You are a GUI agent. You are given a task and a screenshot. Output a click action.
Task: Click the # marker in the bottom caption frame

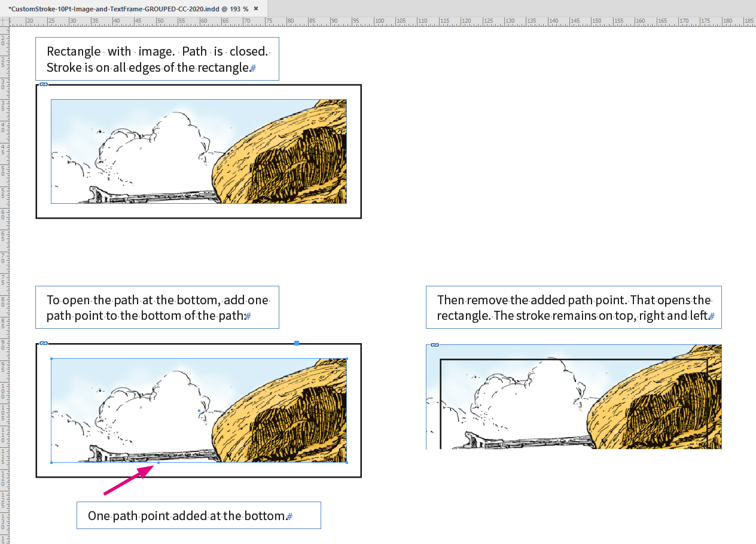(290, 515)
